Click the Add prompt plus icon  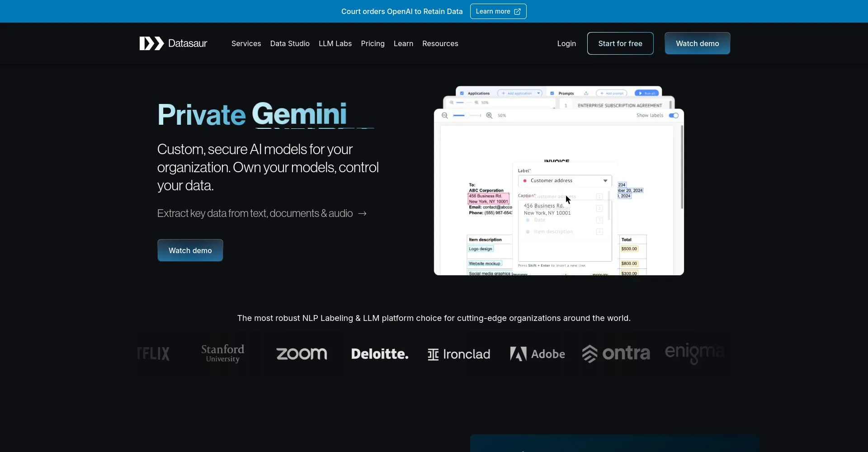[602, 93]
